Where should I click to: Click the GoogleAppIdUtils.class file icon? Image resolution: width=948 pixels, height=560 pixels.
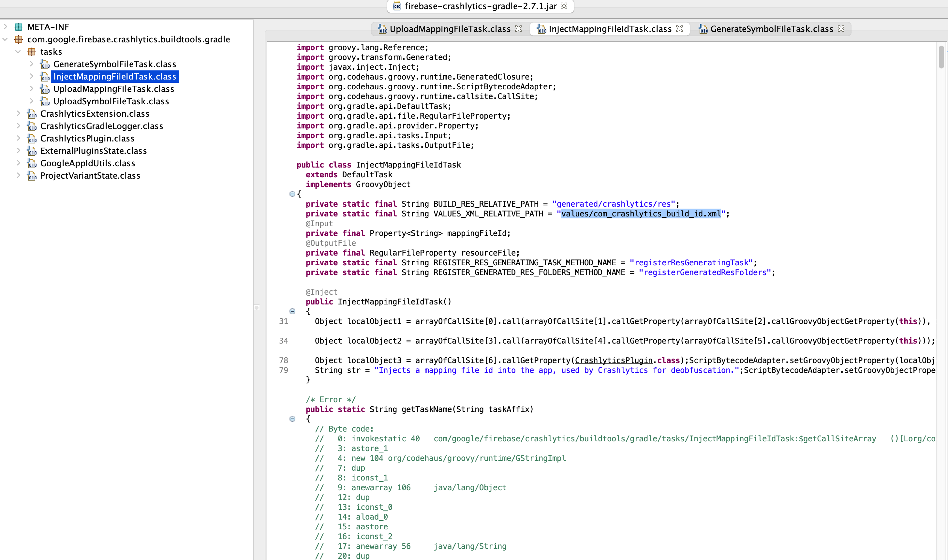click(32, 163)
